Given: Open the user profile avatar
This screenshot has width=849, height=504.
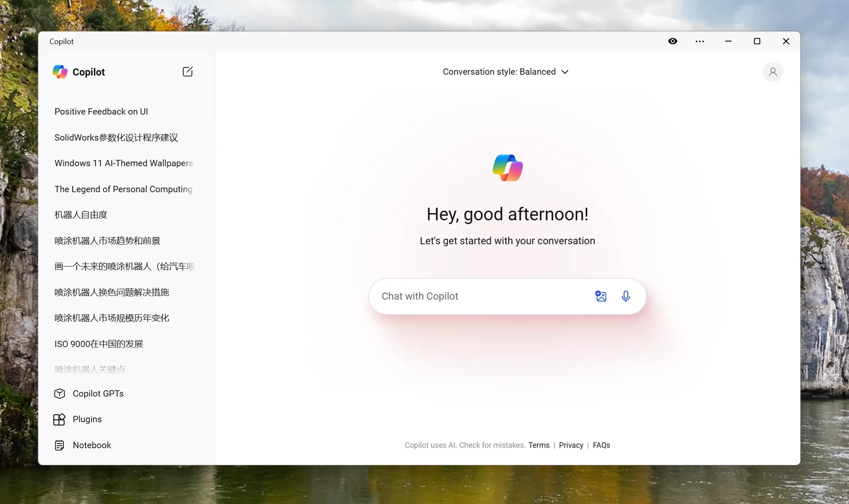Looking at the screenshot, I should click(773, 72).
